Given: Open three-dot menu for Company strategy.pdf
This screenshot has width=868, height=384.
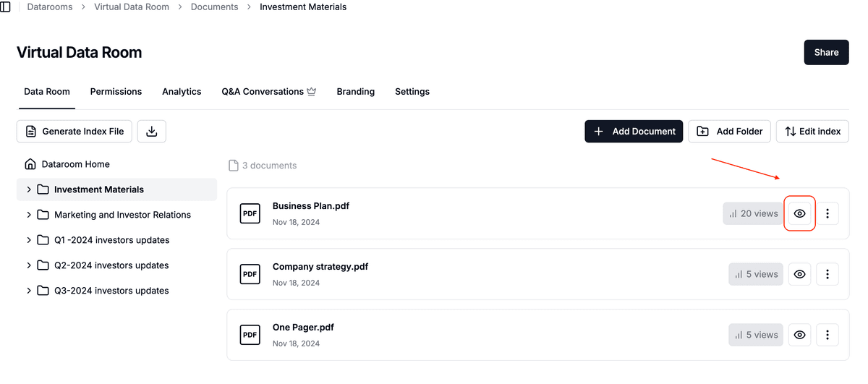Looking at the screenshot, I should [x=827, y=274].
